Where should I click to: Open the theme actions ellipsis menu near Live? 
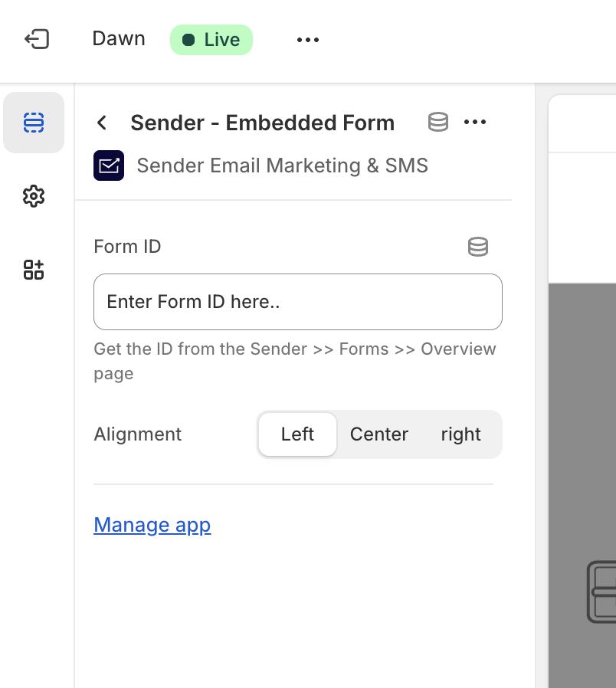tap(308, 40)
